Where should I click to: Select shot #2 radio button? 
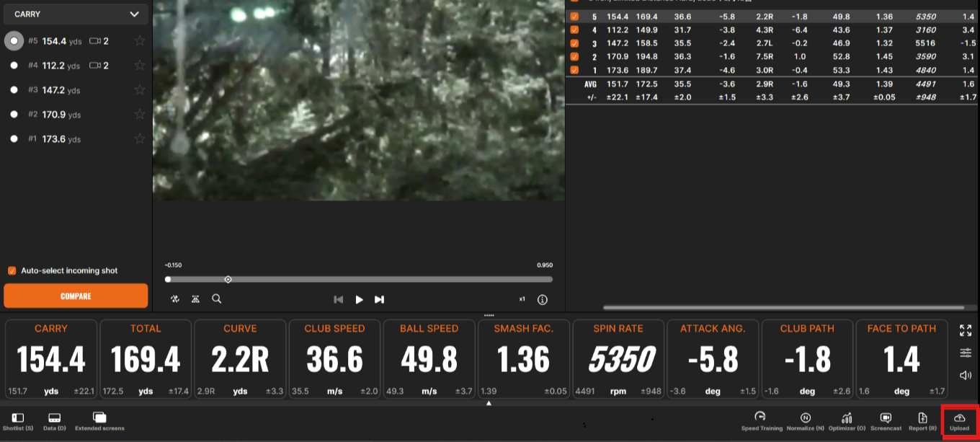14,115
